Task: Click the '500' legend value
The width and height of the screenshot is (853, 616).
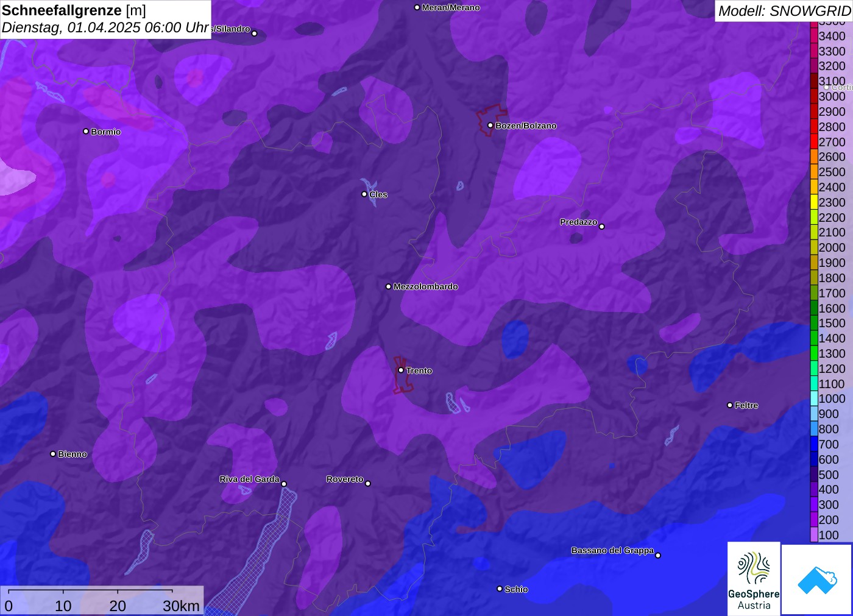Action: pyautogui.click(x=829, y=475)
